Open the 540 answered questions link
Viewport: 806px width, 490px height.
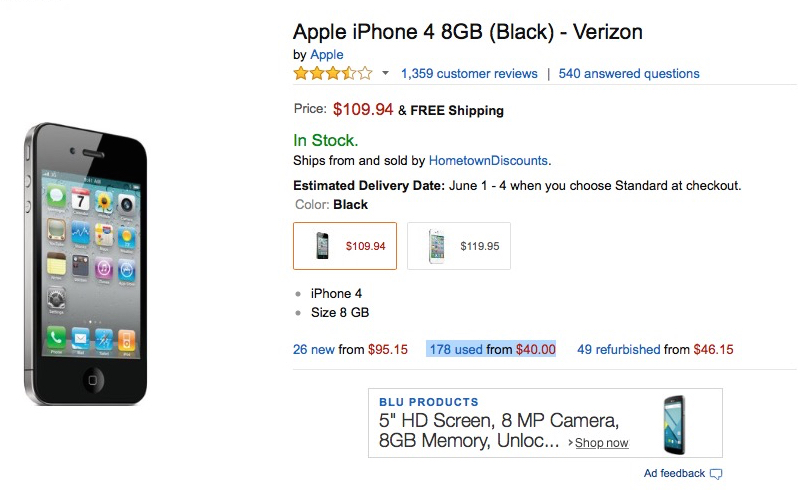click(x=629, y=74)
